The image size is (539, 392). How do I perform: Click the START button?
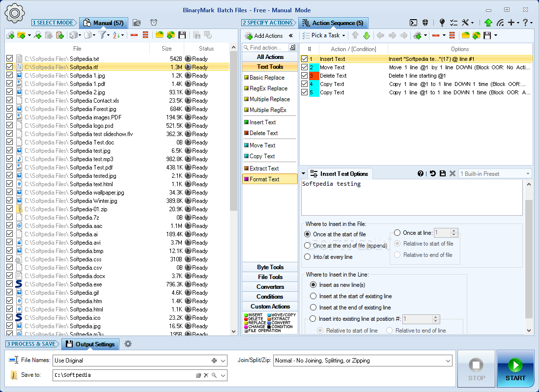(515, 369)
